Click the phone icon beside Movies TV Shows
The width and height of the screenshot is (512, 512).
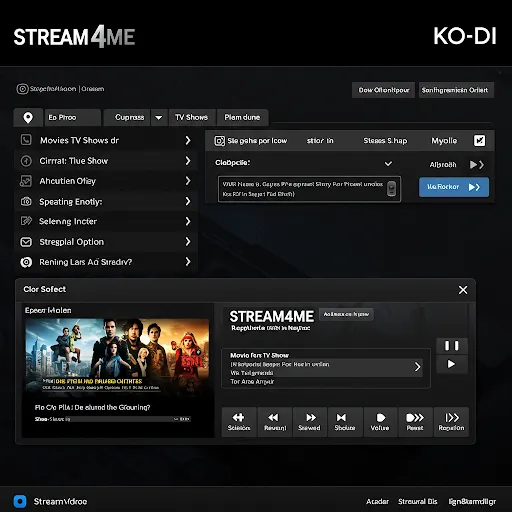[26, 140]
